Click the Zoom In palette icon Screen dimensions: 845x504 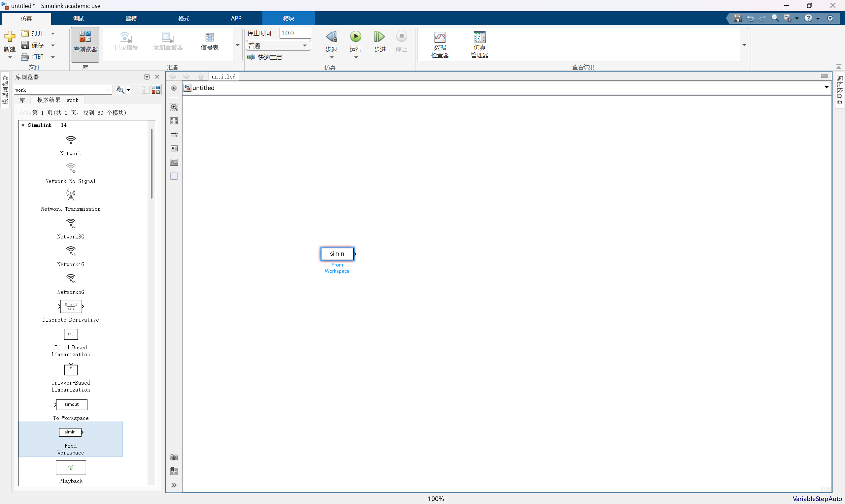pyautogui.click(x=174, y=107)
